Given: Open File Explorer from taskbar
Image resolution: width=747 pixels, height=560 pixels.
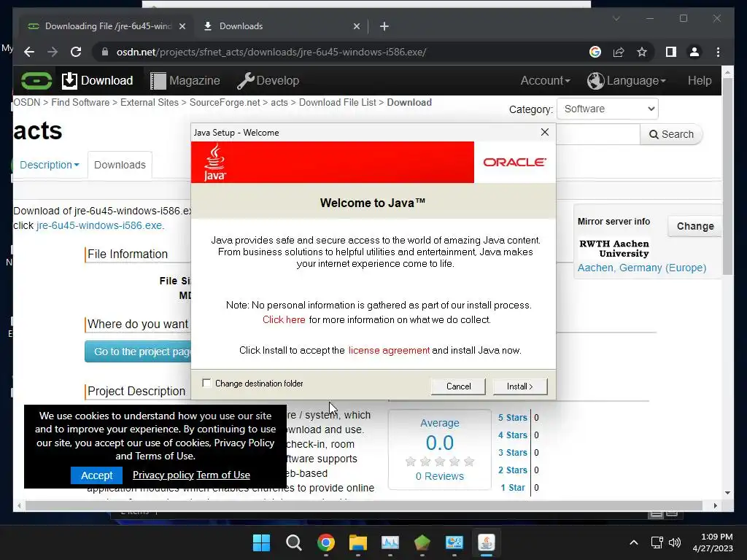Looking at the screenshot, I should (357, 542).
